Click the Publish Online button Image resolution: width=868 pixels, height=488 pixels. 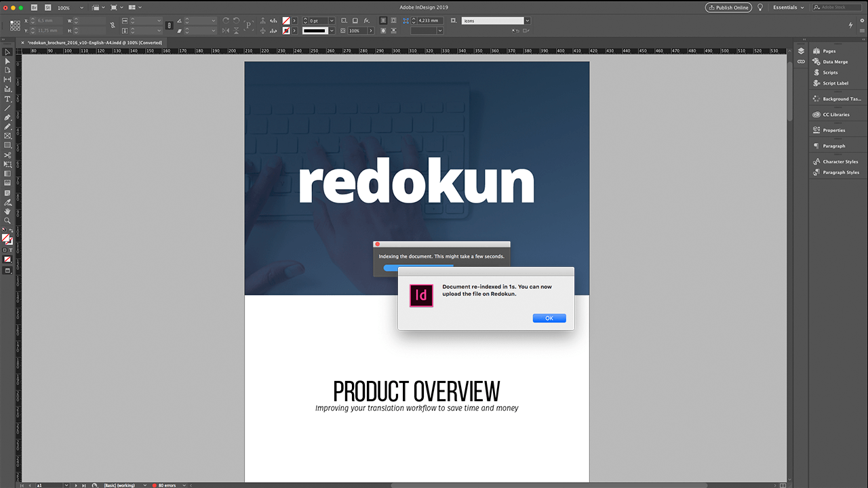point(728,7)
